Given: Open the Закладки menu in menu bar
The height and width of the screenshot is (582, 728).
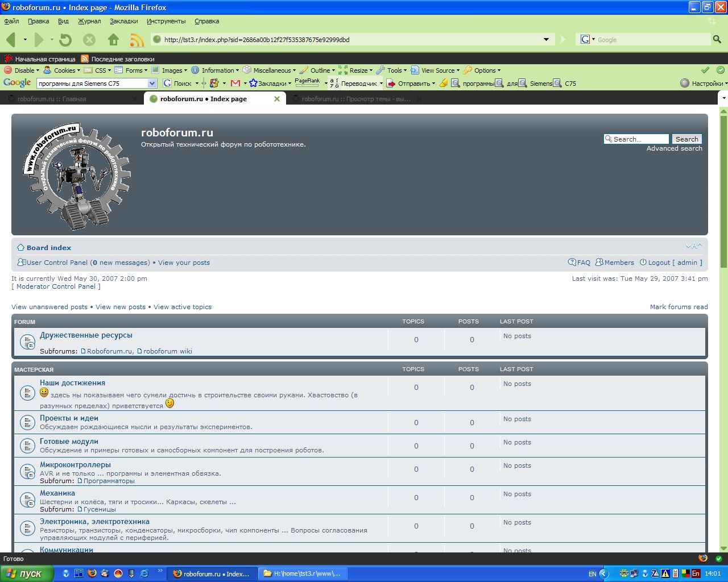Looking at the screenshot, I should (x=123, y=21).
